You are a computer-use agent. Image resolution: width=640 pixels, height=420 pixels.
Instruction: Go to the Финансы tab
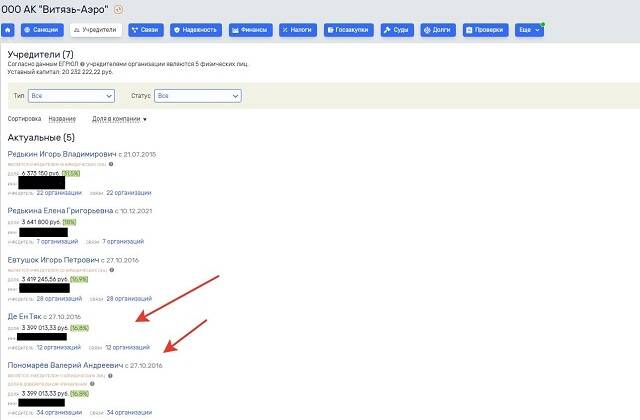(251, 30)
